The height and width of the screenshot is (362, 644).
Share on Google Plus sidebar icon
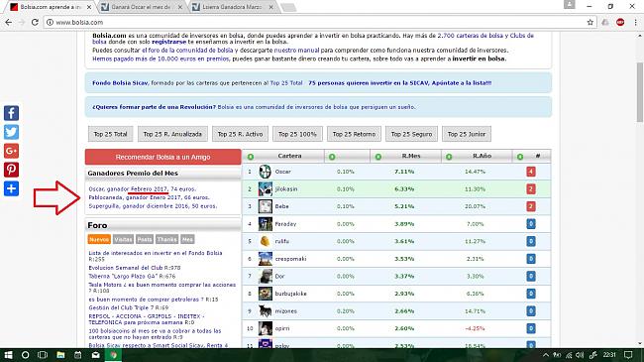pos(11,151)
